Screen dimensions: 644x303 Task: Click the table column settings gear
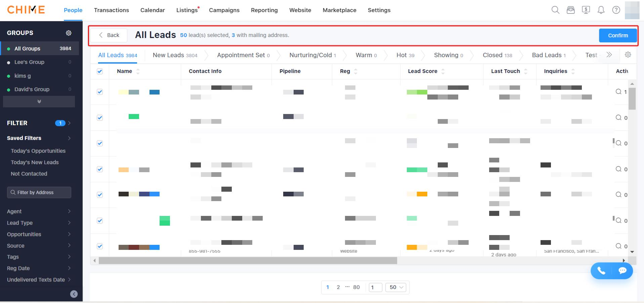pyautogui.click(x=628, y=55)
